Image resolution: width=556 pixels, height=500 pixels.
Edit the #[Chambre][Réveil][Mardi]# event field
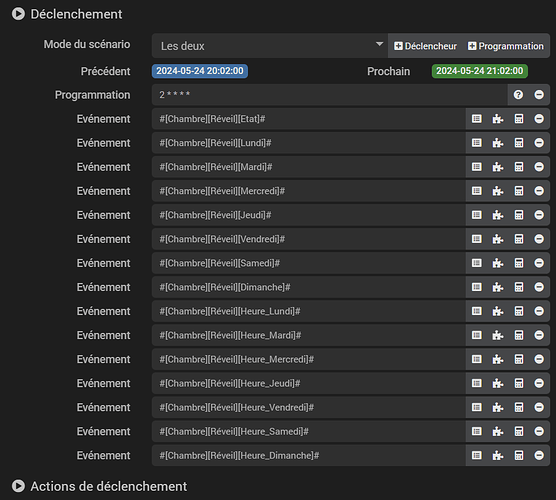[x=308, y=167]
